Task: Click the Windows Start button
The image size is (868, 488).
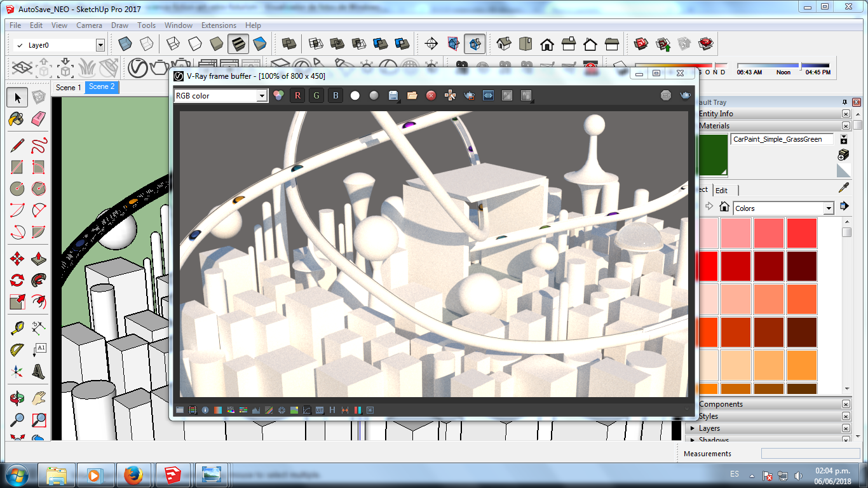Action: 17,475
